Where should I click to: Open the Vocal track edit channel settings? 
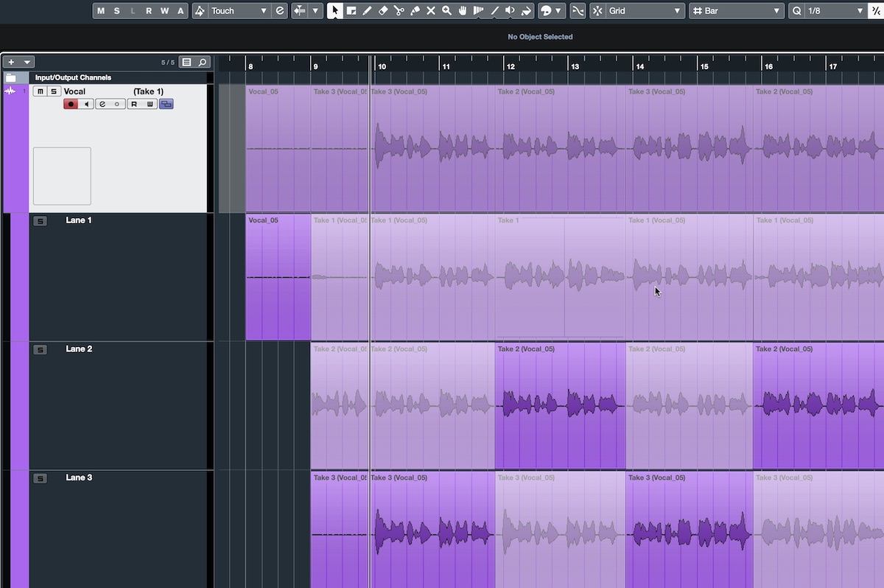click(102, 104)
